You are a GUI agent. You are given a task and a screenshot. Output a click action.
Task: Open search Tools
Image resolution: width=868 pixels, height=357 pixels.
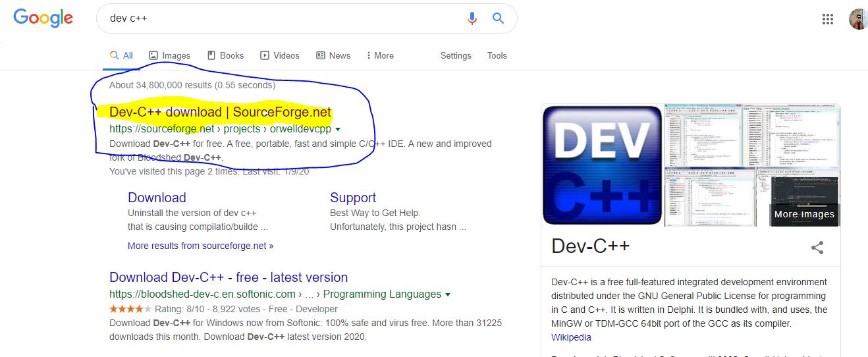point(497,56)
